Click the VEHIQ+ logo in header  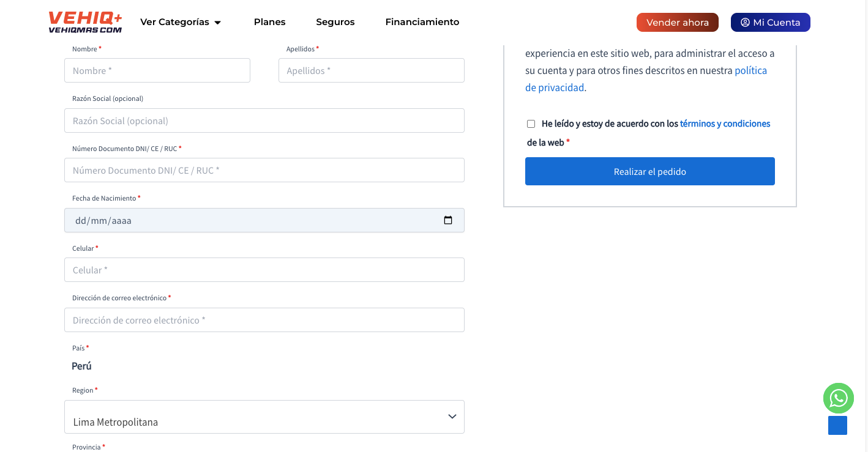[85, 22]
